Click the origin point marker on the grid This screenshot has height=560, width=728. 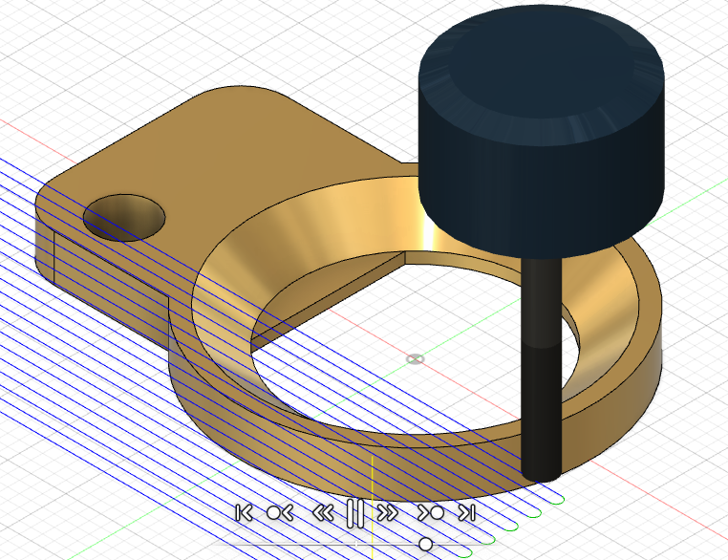(415, 359)
